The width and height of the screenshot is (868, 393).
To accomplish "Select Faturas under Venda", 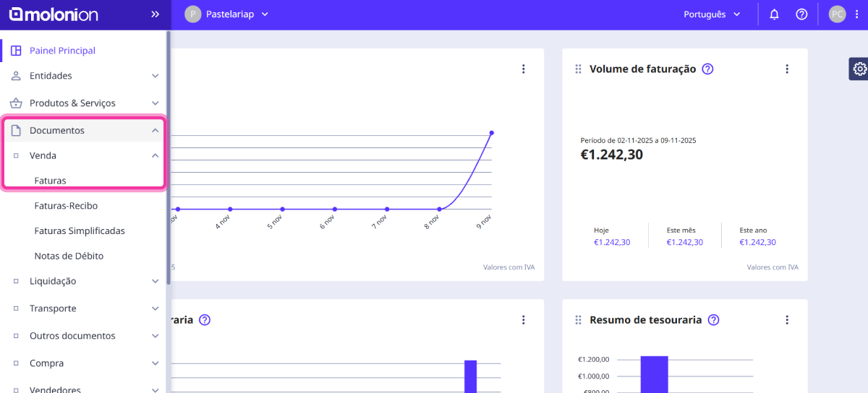I will 51,181.
